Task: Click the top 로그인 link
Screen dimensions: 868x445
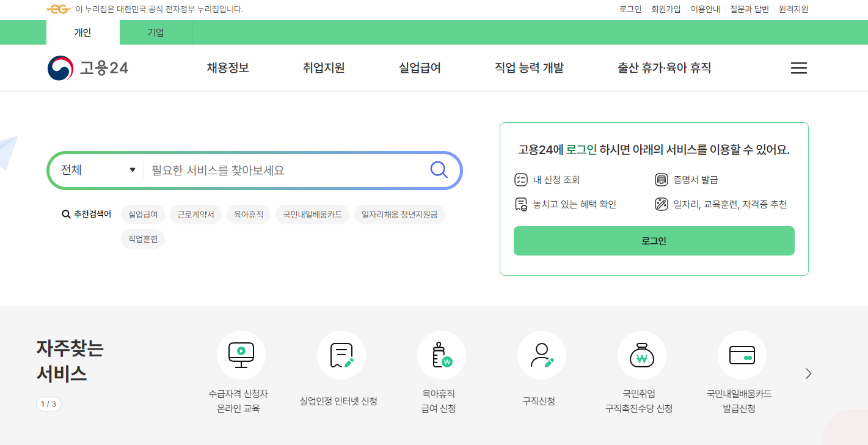Action: [630, 9]
